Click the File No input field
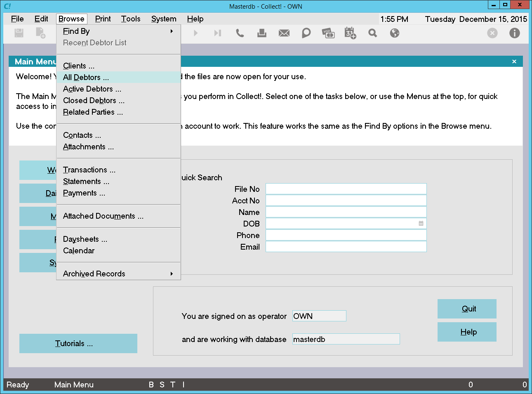This screenshot has width=532, height=394. 346,189
